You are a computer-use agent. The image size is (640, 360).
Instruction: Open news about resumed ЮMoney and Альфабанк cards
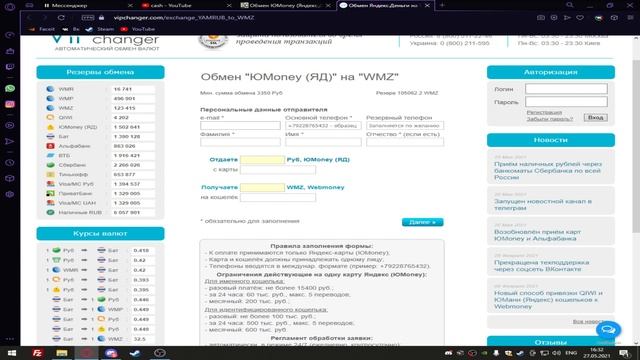tap(537, 235)
